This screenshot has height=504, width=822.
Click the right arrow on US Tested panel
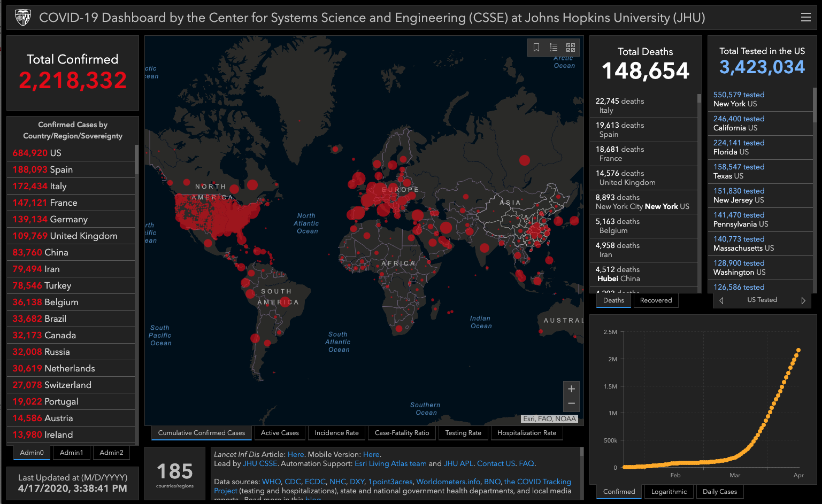click(803, 300)
